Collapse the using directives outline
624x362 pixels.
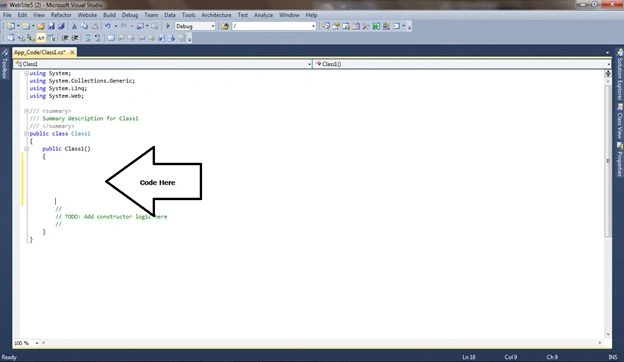coord(26,73)
